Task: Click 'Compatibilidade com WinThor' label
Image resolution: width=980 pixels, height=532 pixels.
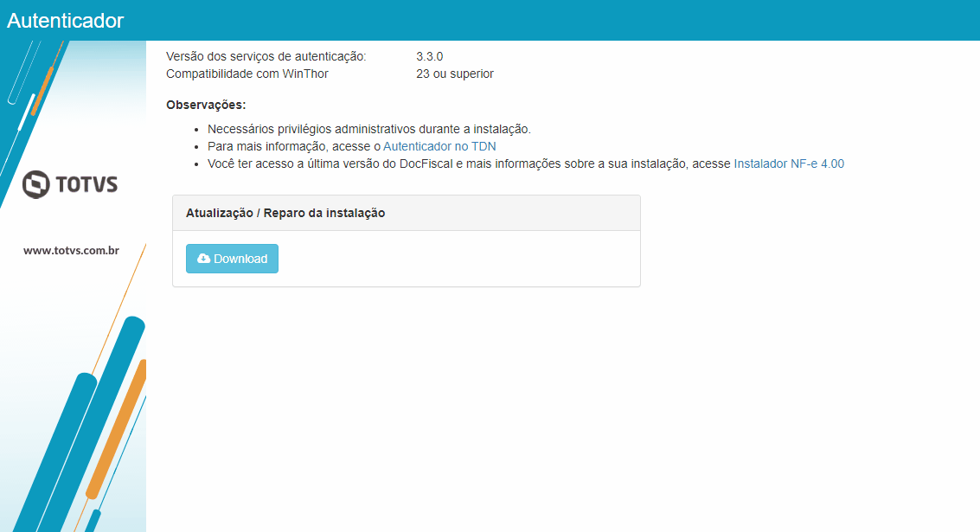Action: click(x=247, y=74)
